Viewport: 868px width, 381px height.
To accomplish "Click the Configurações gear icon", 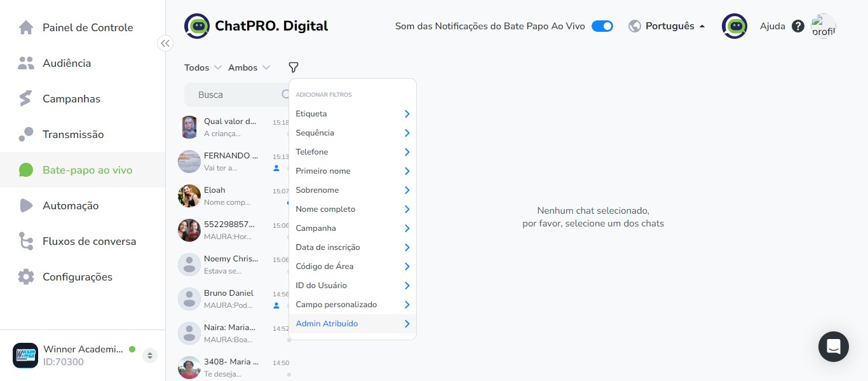I will 26,277.
